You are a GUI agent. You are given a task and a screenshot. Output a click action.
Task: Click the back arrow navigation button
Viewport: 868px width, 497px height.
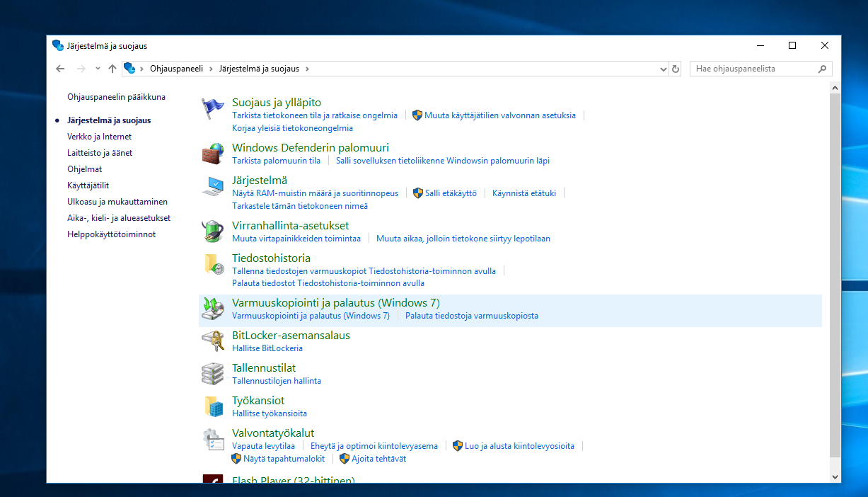[60, 69]
